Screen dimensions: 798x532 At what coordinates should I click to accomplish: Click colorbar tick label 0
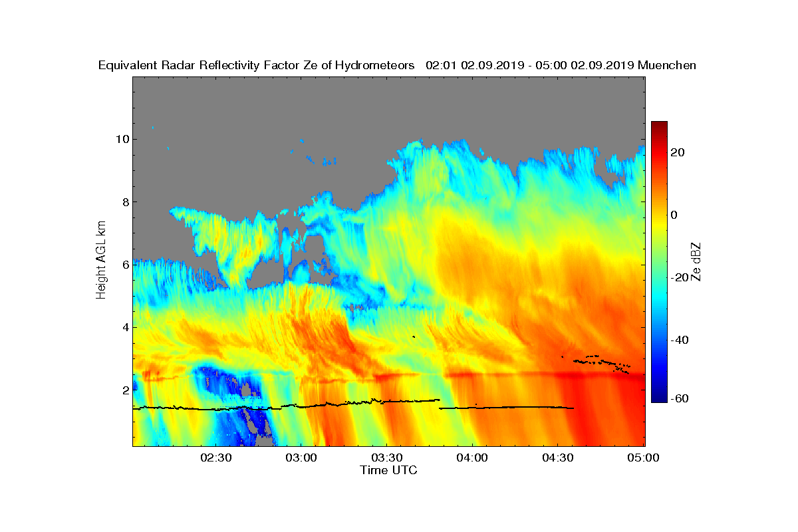click(x=676, y=215)
